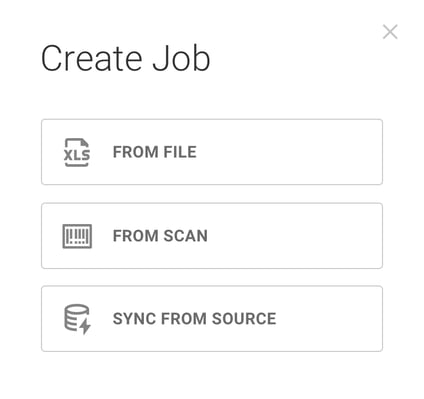Start a new job from barcode scanning

pyautogui.click(x=212, y=236)
